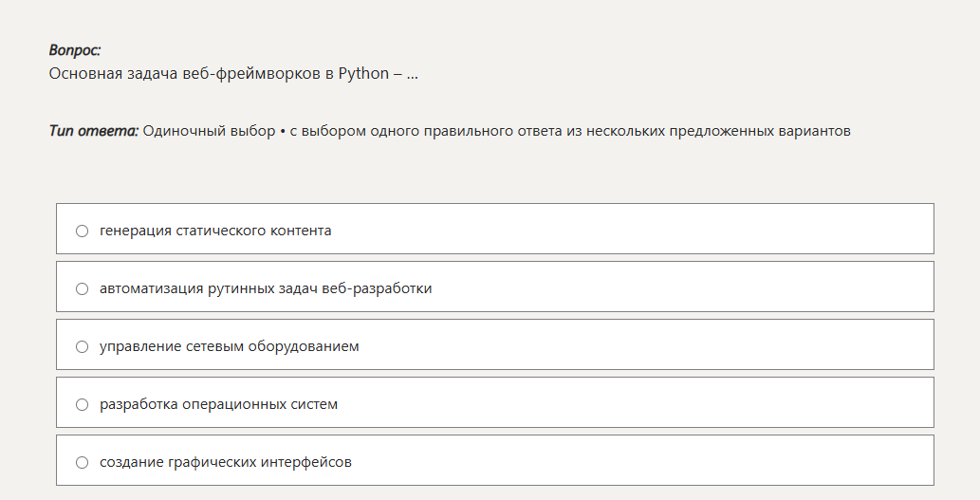Mark the разработка операционных систем radio button
Viewport: 980px width, 500px height.
82,404
